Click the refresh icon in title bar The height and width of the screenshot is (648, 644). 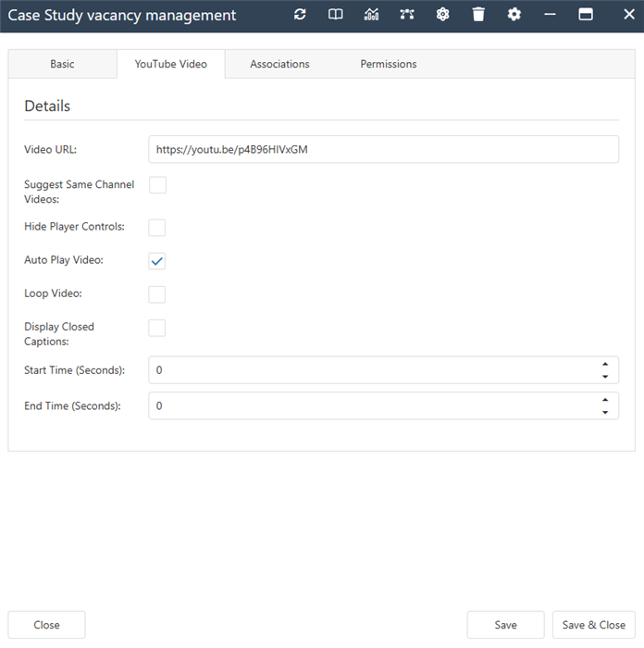(x=300, y=15)
